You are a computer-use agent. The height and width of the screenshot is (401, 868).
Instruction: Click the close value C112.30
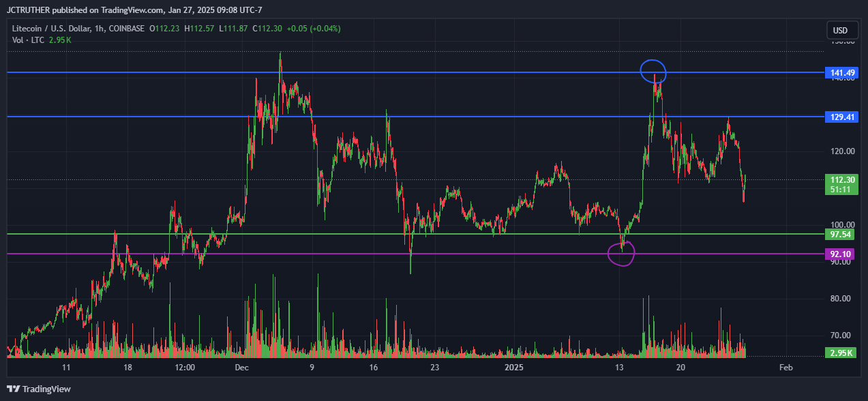267,29
